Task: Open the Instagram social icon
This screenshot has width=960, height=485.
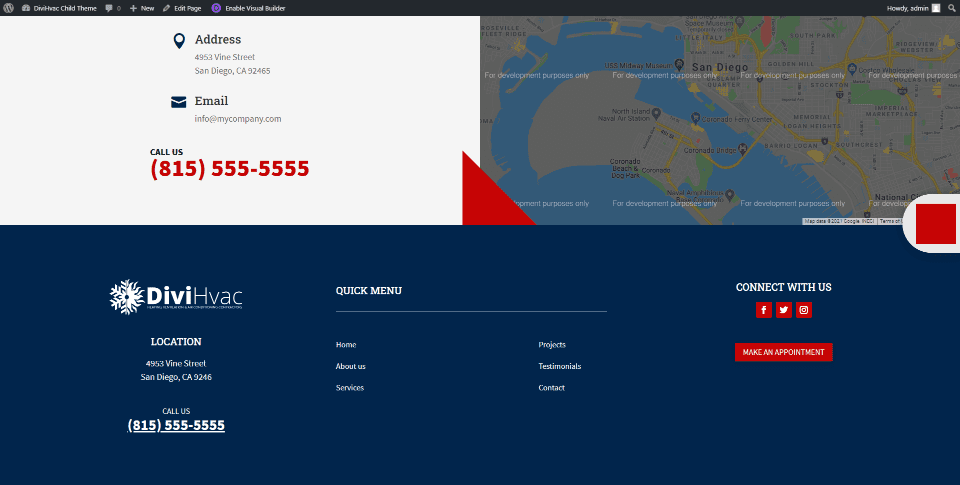Action: pyautogui.click(x=804, y=310)
